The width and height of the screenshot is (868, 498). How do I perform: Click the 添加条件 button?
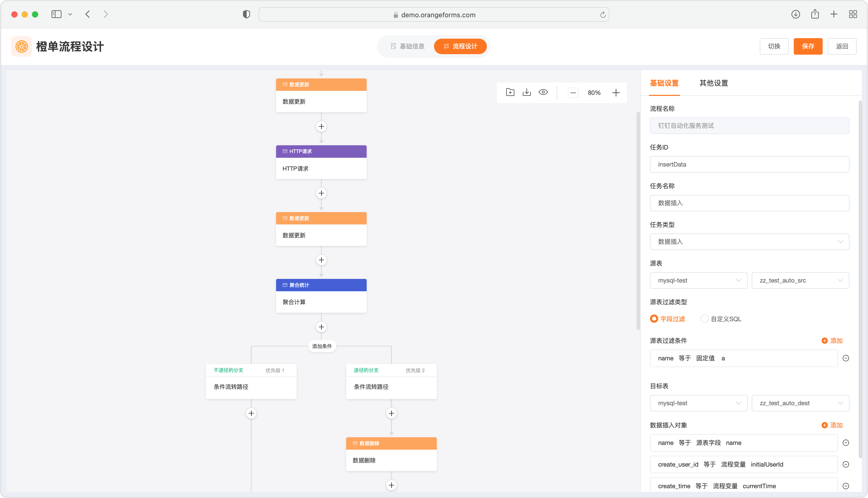[x=322, y=346]
